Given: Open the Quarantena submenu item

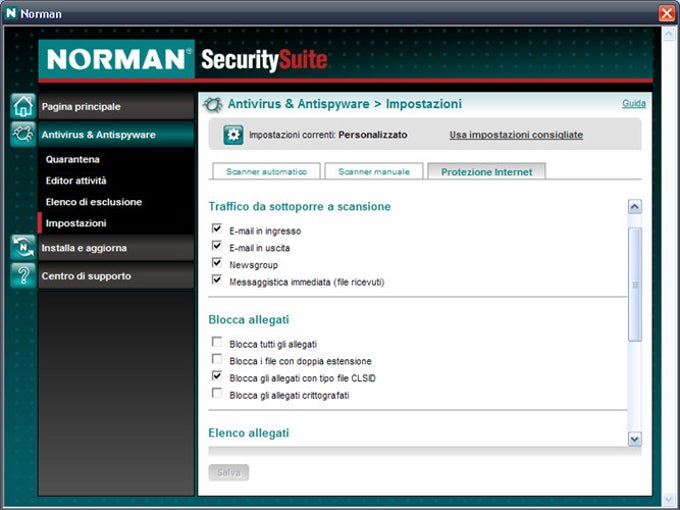Looking at the screenshot, I should (72, 159).
